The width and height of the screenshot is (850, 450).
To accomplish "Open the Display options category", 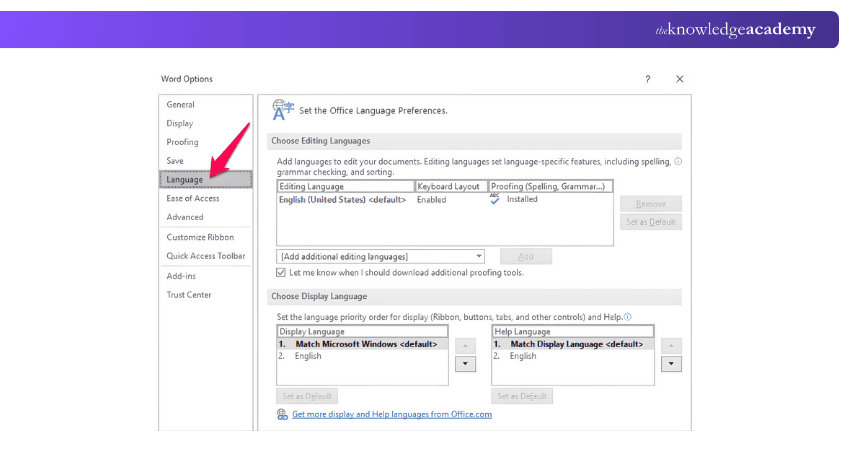I will (x=179, y=124).
